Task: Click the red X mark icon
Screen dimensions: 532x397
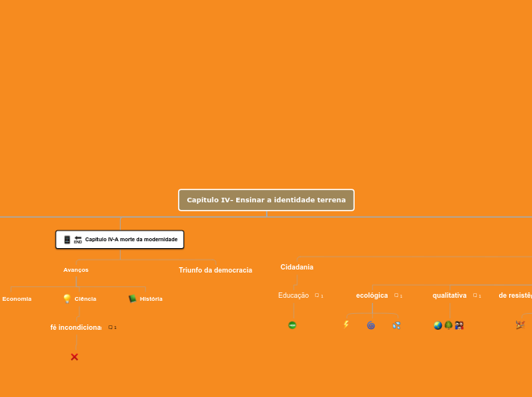Action: pos(74,357)
